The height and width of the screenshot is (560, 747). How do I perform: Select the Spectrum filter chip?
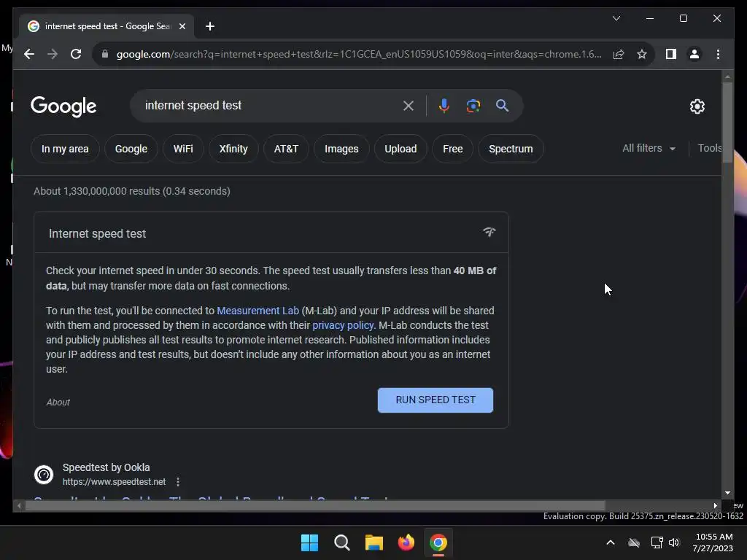pos(511,149)
